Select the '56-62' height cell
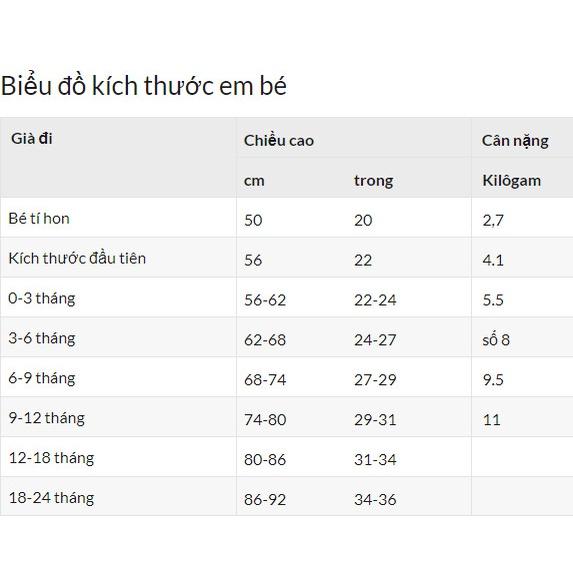The height and width of the screenshot is (573, 573). point(265,300)
